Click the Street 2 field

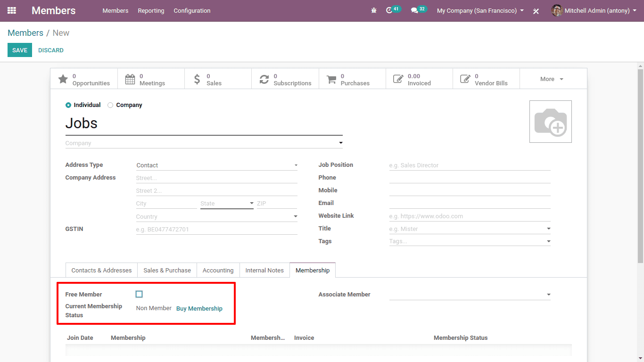pos(217,191)
